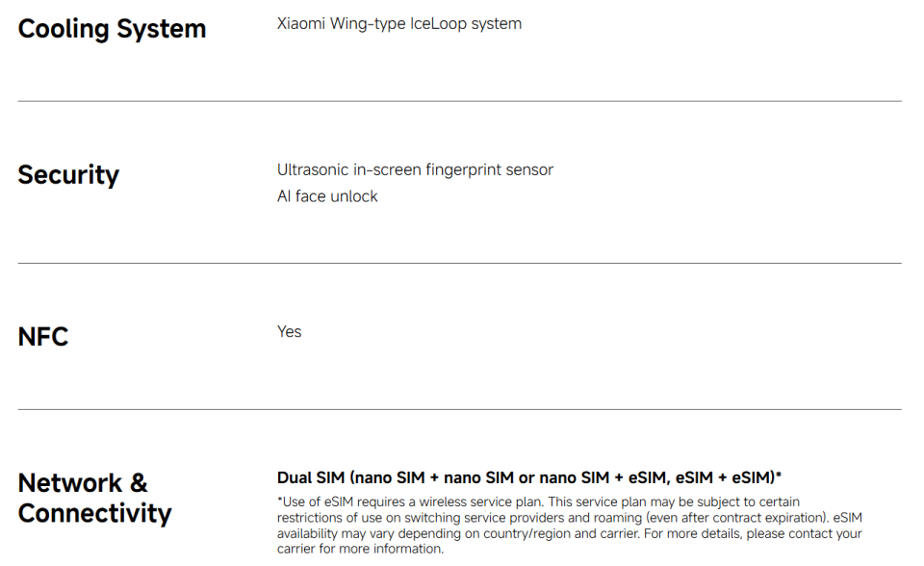Click the word Connectivity in the heading

pos(94,513)
